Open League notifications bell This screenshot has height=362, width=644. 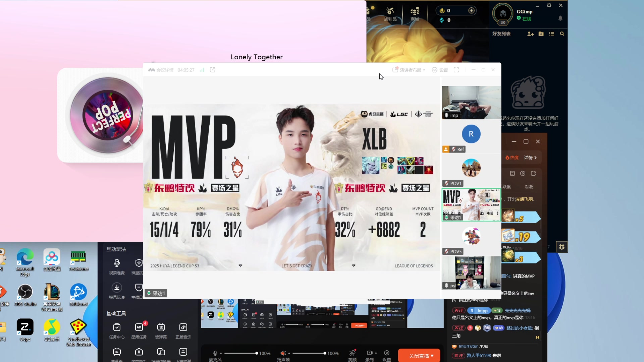pyautogui.click(x=560, y=18)
